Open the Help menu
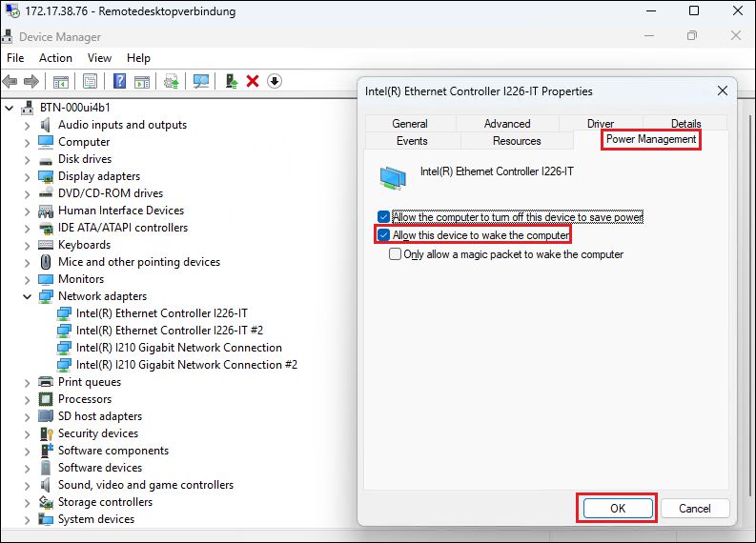 coord(138,58)
